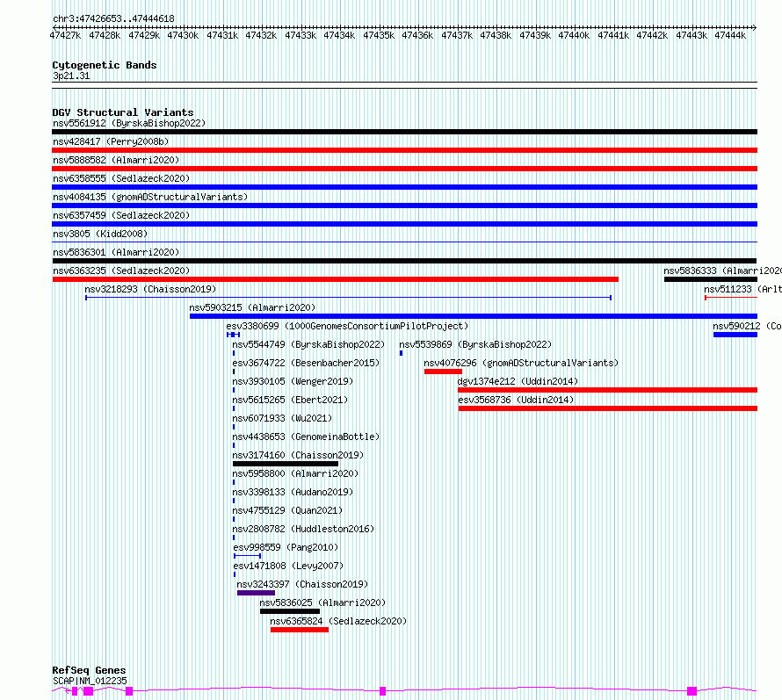The image size is (782, 700).
Task: Select the nsv3174160 (Chaisson2019) black bar
Action: [x=286, y=464]
